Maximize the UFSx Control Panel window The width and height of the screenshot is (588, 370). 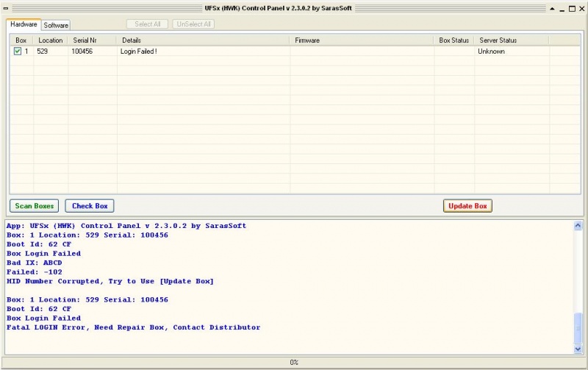[572, 9]
